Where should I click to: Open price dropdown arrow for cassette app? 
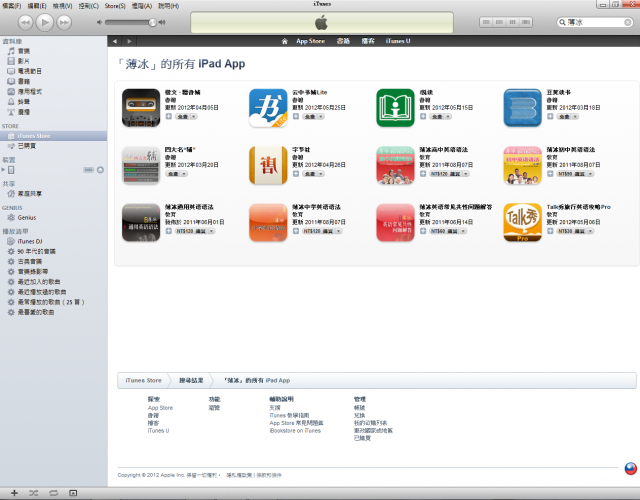point(193,117)
